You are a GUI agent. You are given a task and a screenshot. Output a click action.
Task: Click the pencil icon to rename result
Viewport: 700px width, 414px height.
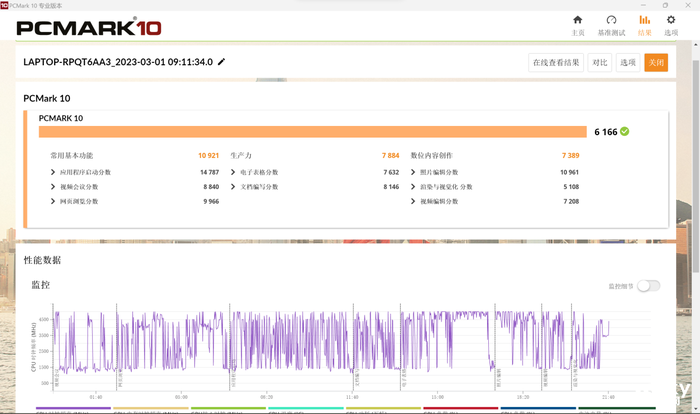[x=222, y=62]
